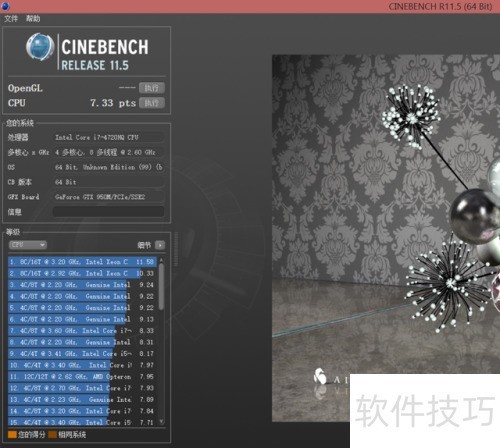This screenshot has width=500, height=448.
Task: Select rank 1 Xeon 11.58 row
Action: pos(82,262)
